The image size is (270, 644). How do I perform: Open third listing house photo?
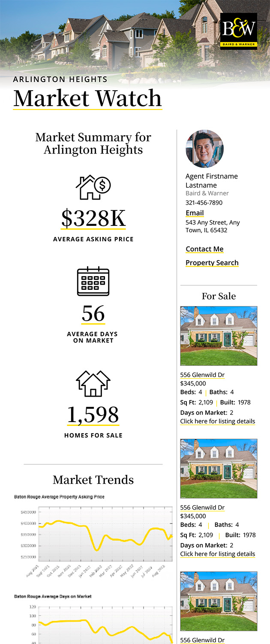click(219, 601)
